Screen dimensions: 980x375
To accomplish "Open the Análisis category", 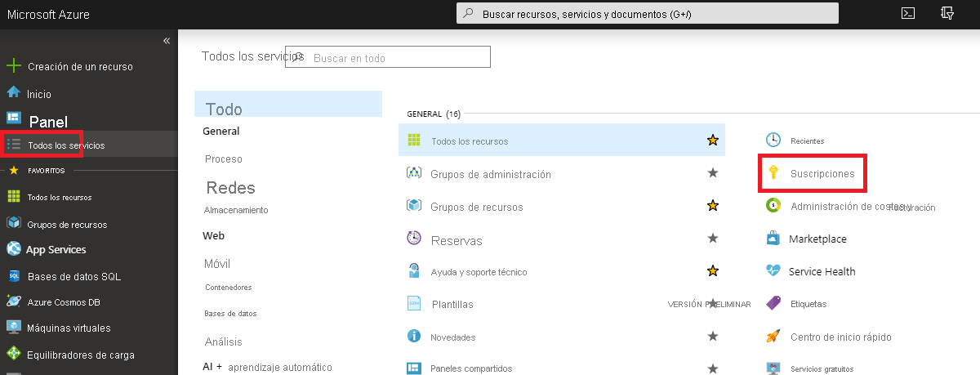I will [x=224, y=342].
